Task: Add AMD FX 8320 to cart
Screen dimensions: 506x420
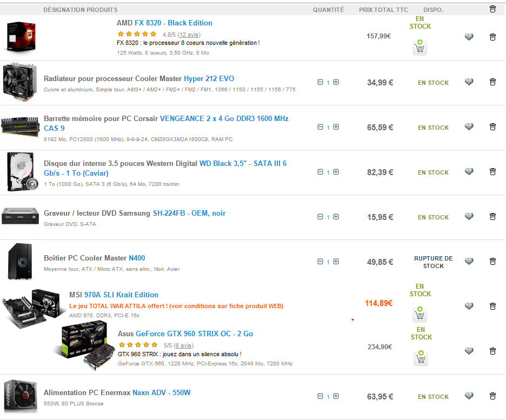Action: pos(420,48)
